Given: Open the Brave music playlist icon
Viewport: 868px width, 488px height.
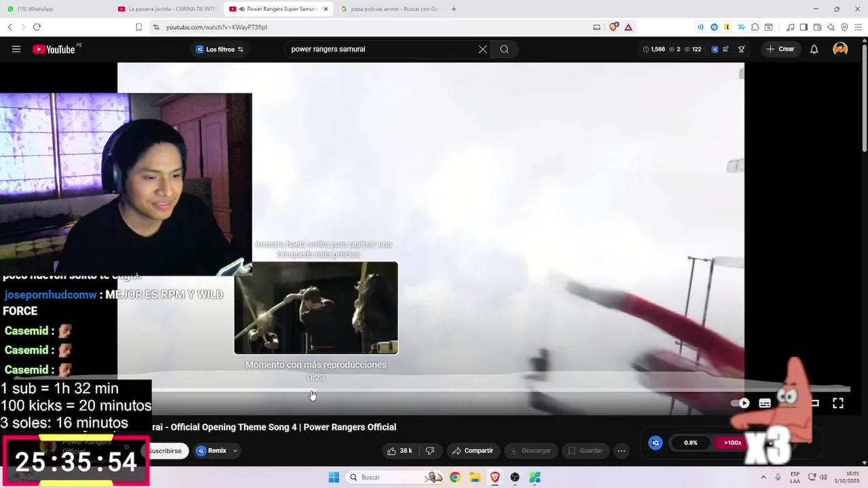Looking at the screenshot, I should pyautogui.click(x=790, y=27).
